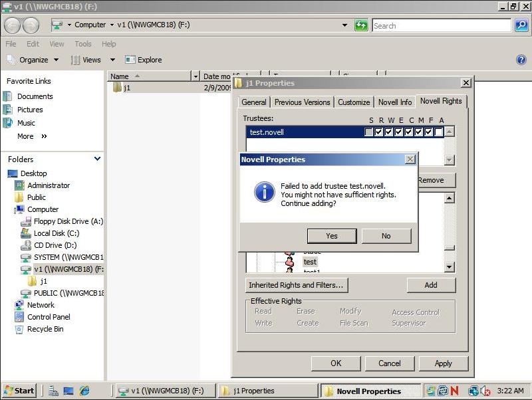Image resolution: width=532 pixels, height=400 pixels.
Task: Toggle the Write (W) right checkbox
Action: pos(389,132)
